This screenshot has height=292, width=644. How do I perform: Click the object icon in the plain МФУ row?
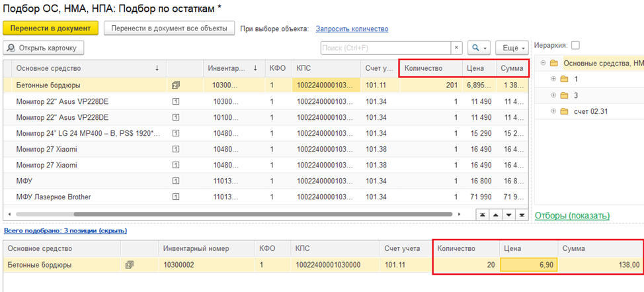coord(176,181)
